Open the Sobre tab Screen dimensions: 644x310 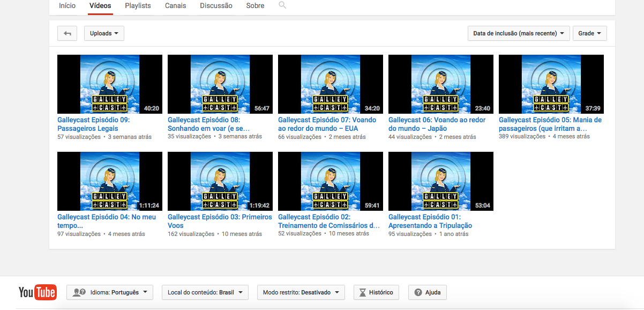[x=255, y=6]
